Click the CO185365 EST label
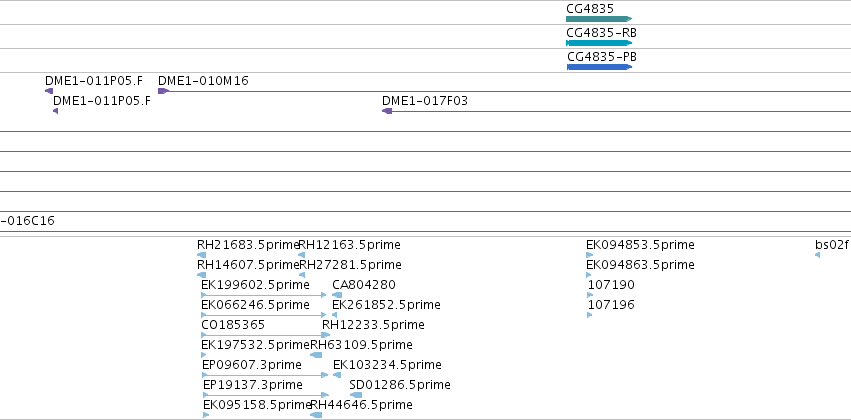 233,325
